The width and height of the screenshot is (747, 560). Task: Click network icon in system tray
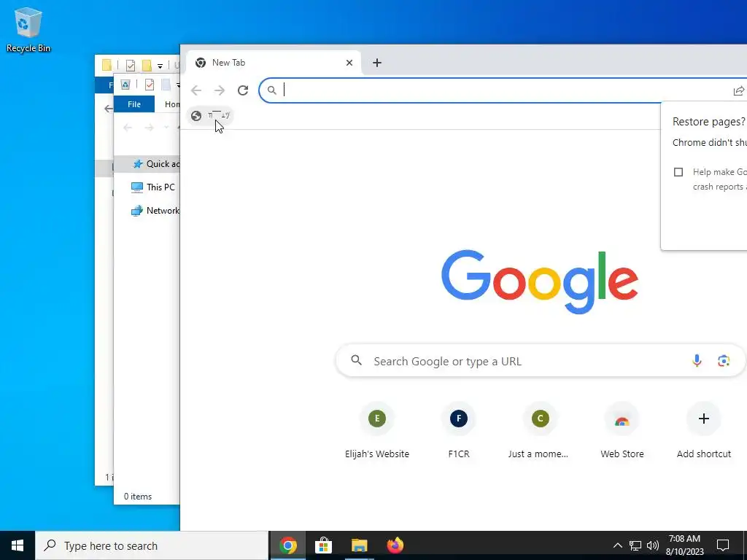tap(635, 545)
